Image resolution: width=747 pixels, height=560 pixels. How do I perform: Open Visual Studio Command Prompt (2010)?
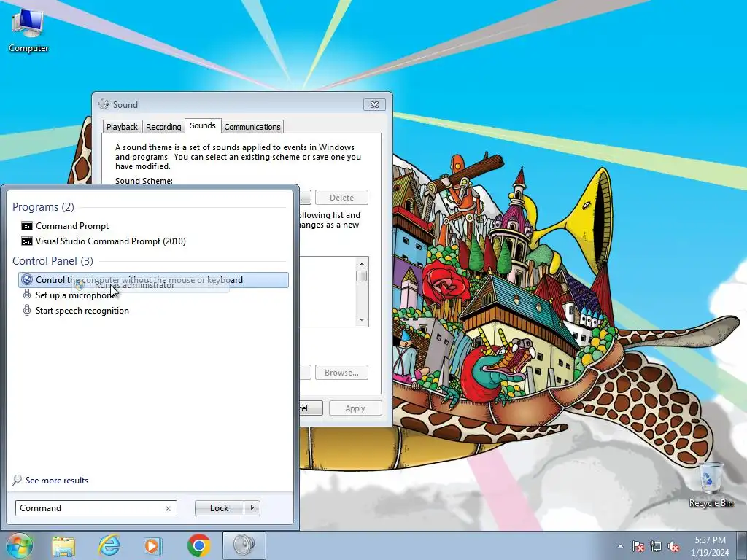(x=153, y=241)
